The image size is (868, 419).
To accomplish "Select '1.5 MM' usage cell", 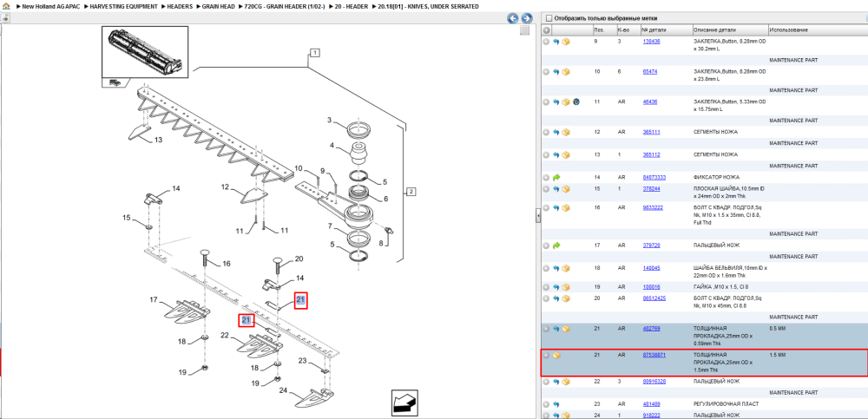I will pos(778,355).
